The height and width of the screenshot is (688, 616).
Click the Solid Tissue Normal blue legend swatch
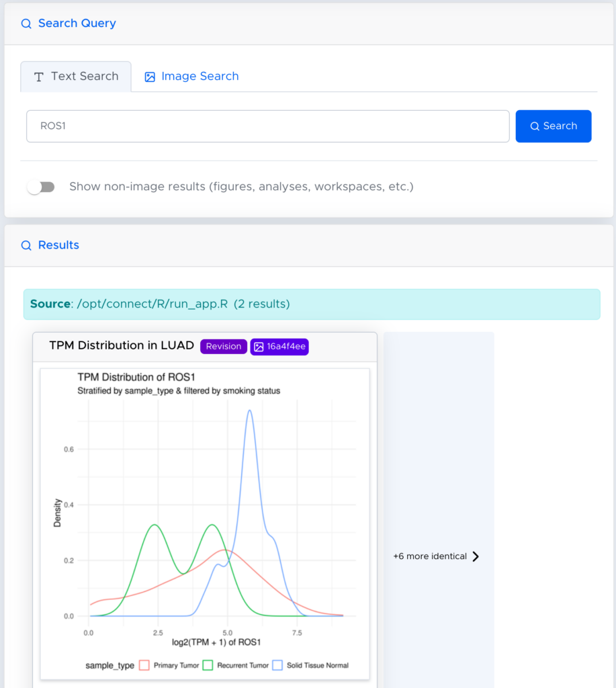tap(278, 665)
